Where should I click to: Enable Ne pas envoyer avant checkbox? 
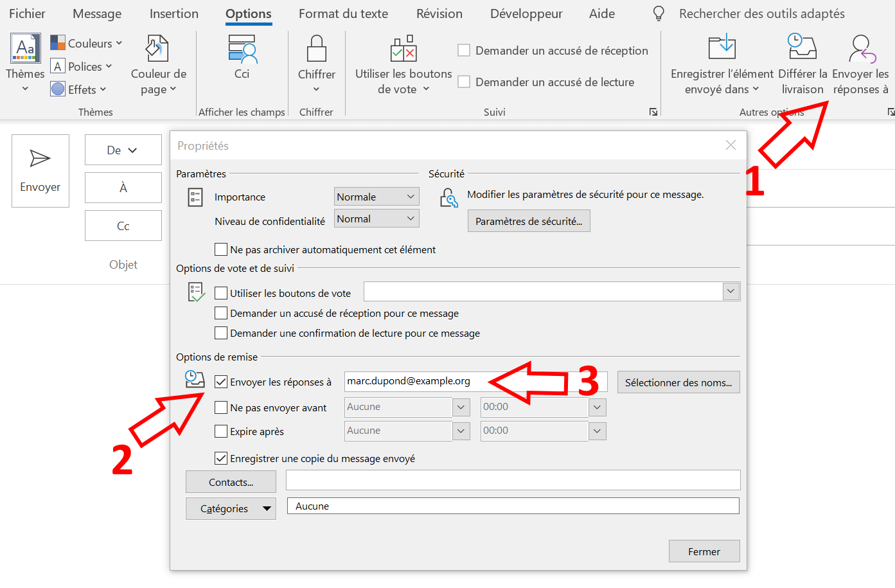pyautogui.click(x=221, y=407)
